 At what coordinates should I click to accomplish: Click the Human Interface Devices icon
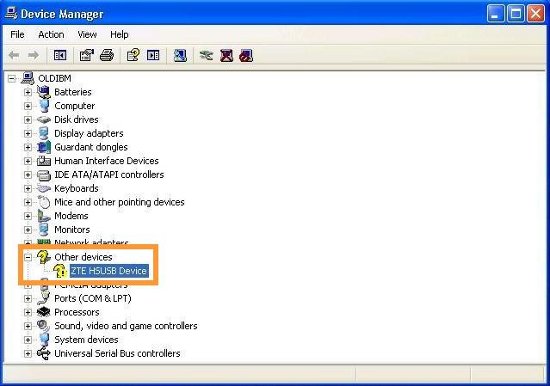(x=44, y=161)
